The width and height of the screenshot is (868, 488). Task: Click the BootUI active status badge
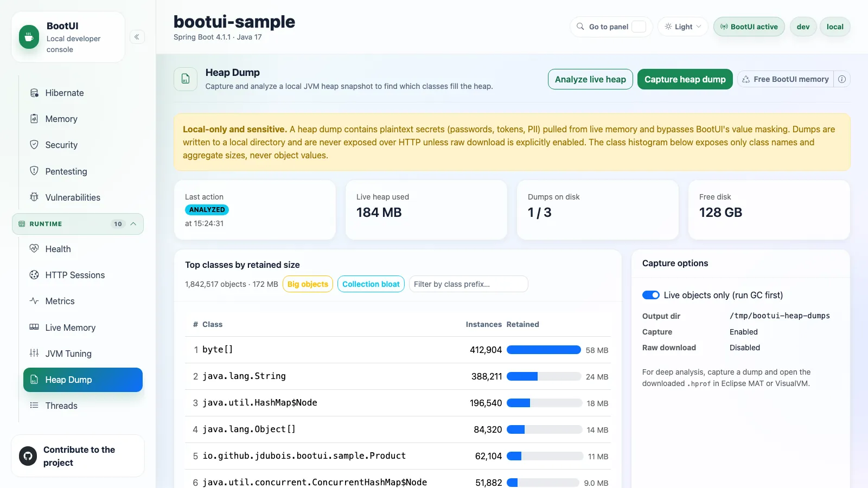tap(749, 27)
